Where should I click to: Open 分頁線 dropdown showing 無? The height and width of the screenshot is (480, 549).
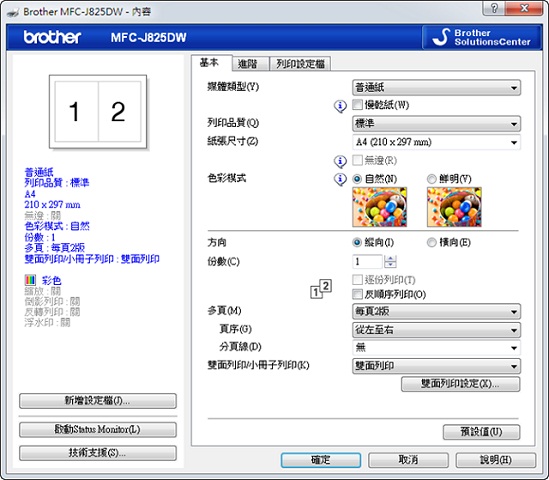pyautogui.click(x=436, y=348)
